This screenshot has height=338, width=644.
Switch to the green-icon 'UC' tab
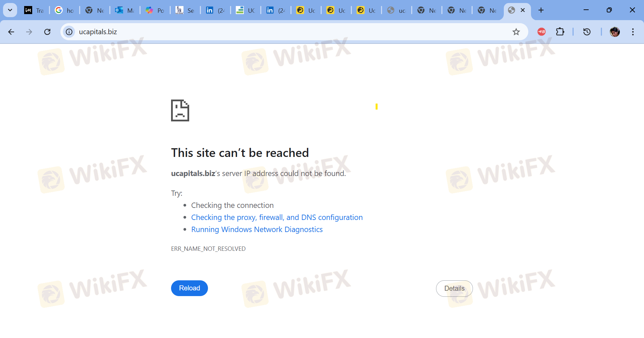click(246, 10)
